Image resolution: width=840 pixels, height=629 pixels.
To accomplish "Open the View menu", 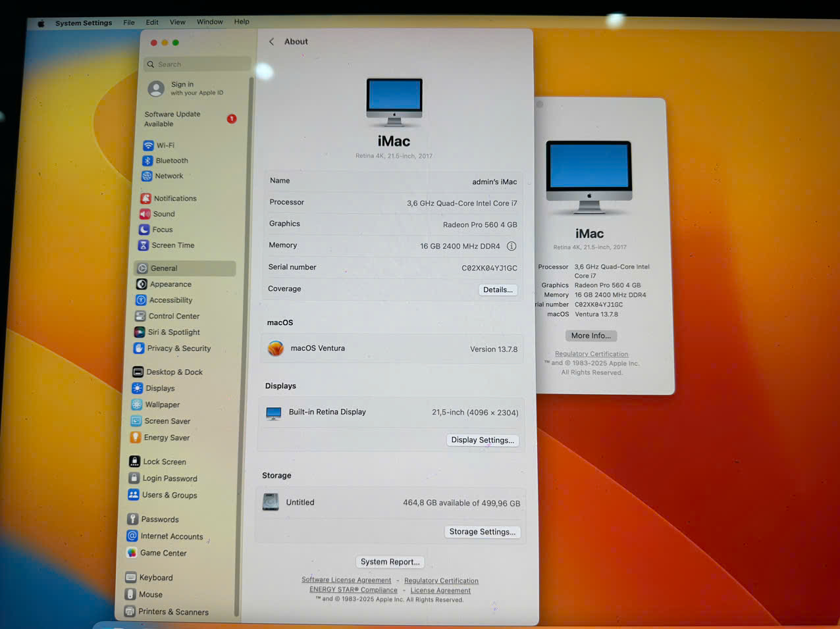I will [x=177, y=22].
